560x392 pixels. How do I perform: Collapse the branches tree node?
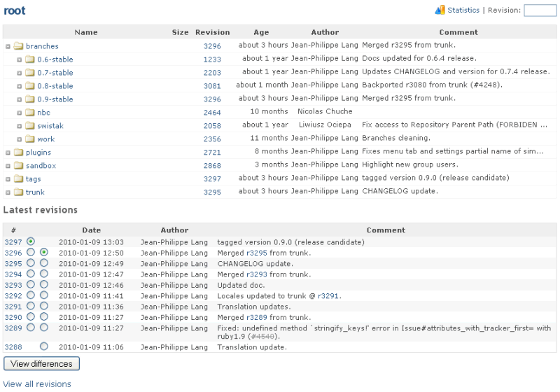tap(8, 46)
